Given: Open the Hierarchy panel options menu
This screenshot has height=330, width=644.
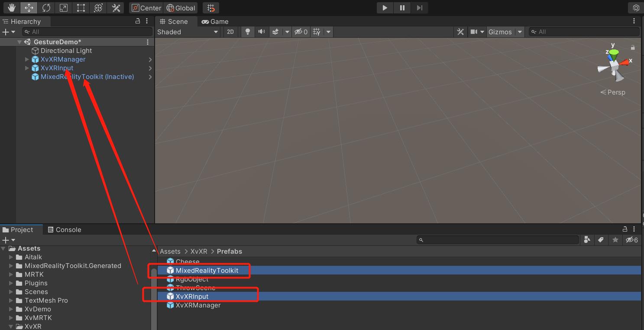Looking at the screenshot, I should 148,21.
